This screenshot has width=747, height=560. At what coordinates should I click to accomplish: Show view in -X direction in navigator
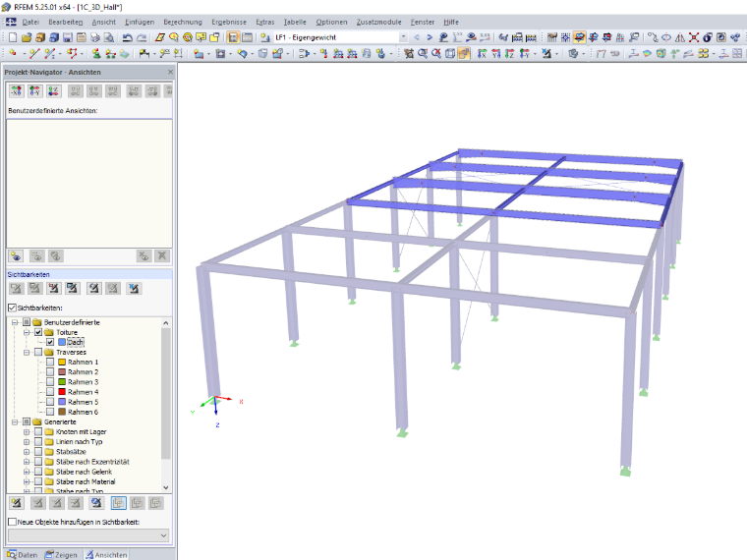[16, 90]
